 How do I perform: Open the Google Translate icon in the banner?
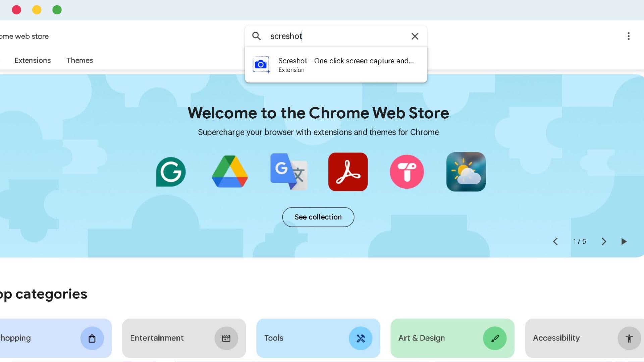289,172
